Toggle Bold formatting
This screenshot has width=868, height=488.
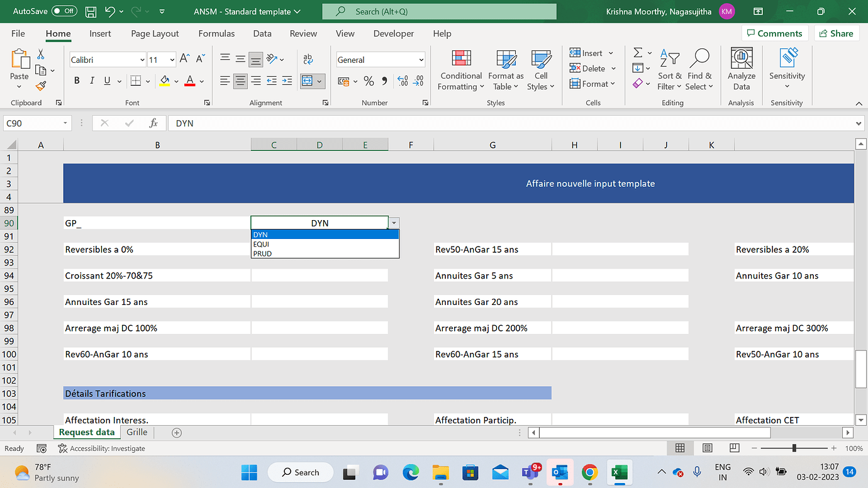(77, 80)
